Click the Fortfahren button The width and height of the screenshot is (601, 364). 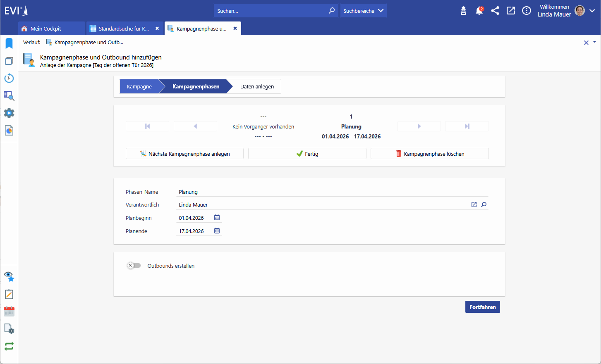pyautogui.click(x=482, y=307)
